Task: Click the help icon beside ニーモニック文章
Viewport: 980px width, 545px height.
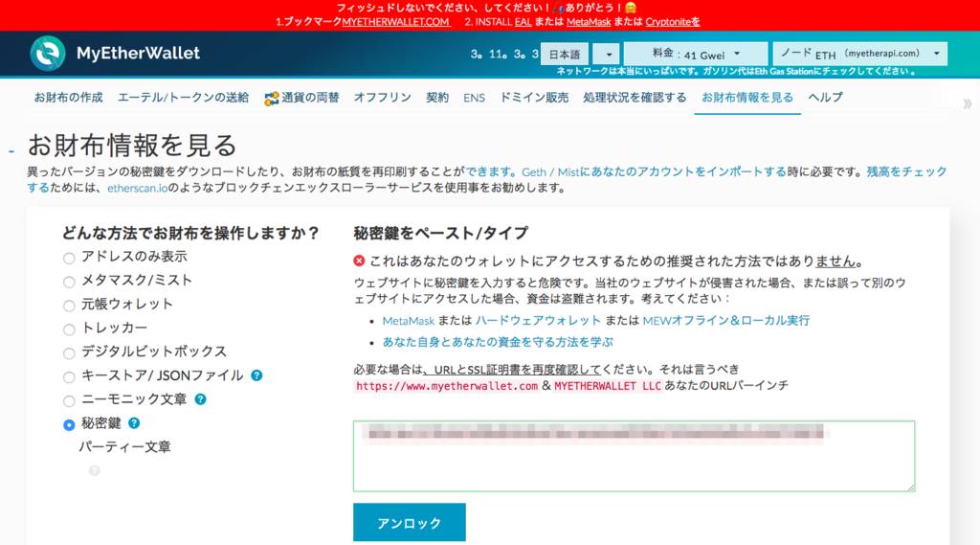Action: [x=200, y=399]
